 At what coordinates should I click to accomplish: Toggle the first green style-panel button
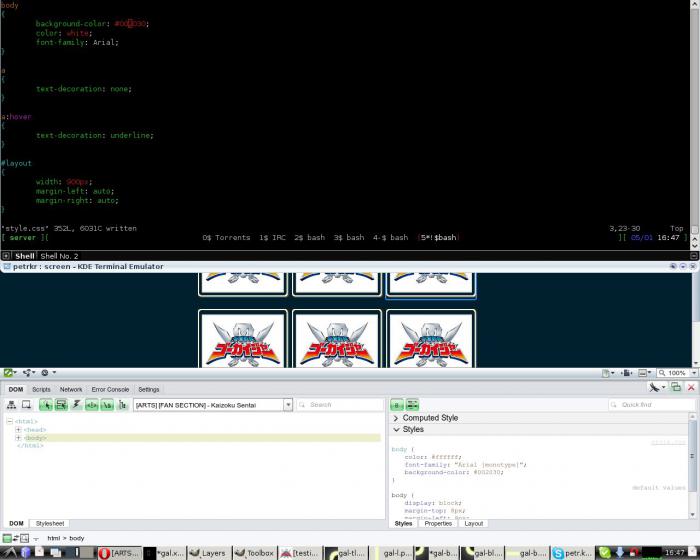tap(397, 405)
